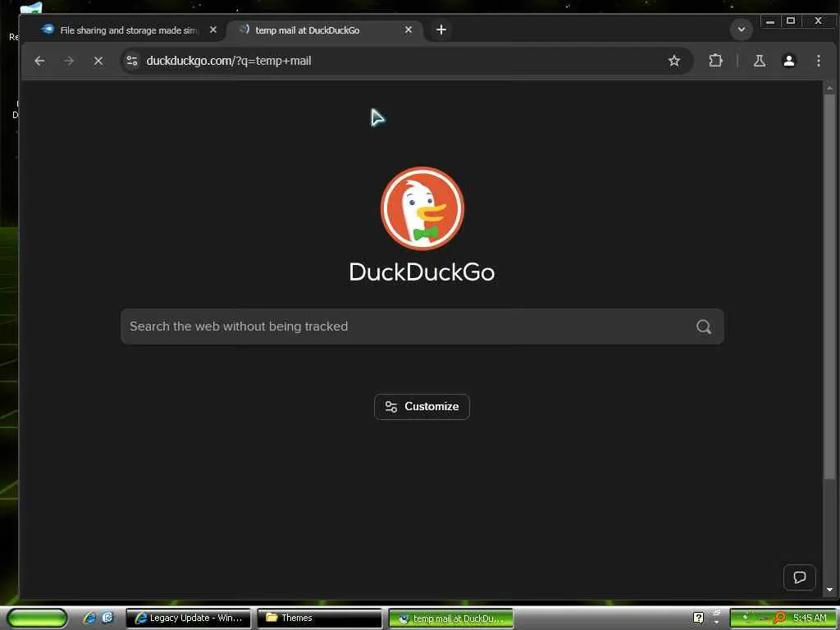
Task: Bookmark this page with the star
Action: click(x=674, y=61)
